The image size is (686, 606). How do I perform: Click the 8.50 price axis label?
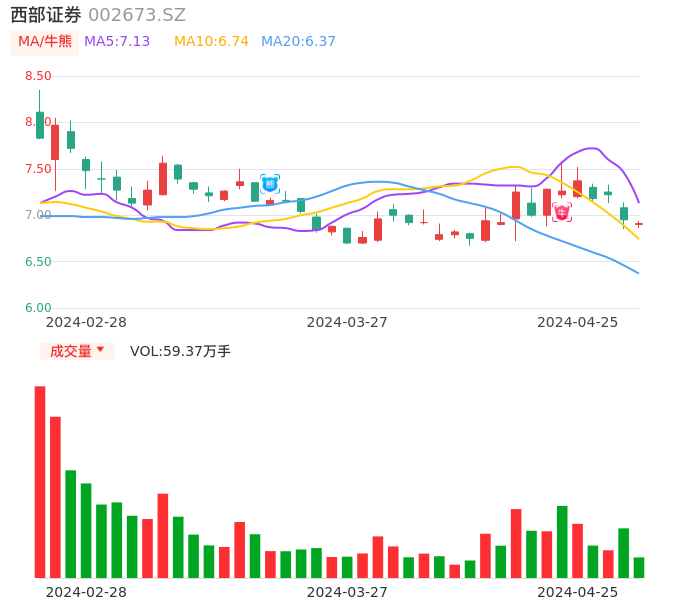(38, 76)
